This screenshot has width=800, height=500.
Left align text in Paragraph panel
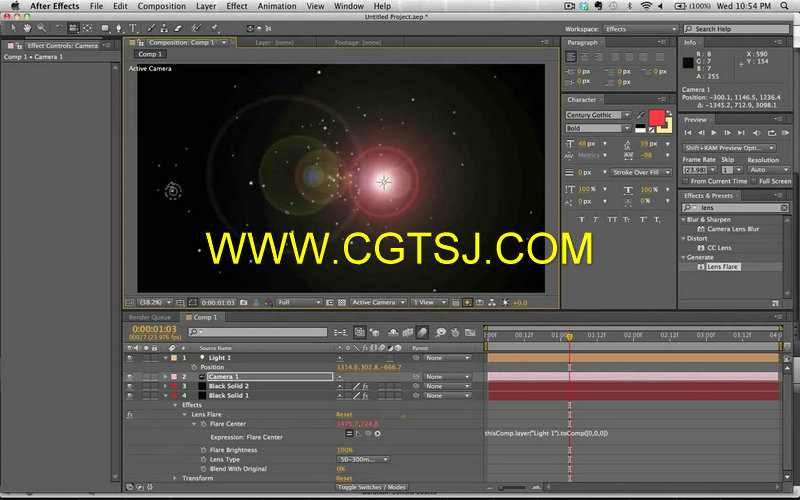coord(571,57)
